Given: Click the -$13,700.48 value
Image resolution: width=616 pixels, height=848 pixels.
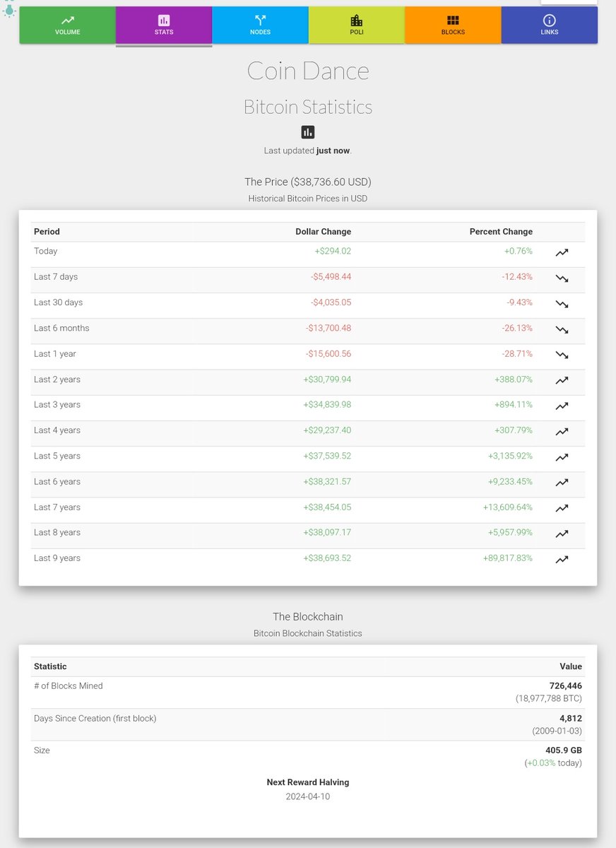Looking at the screenshot, I should tap(328, 328).
